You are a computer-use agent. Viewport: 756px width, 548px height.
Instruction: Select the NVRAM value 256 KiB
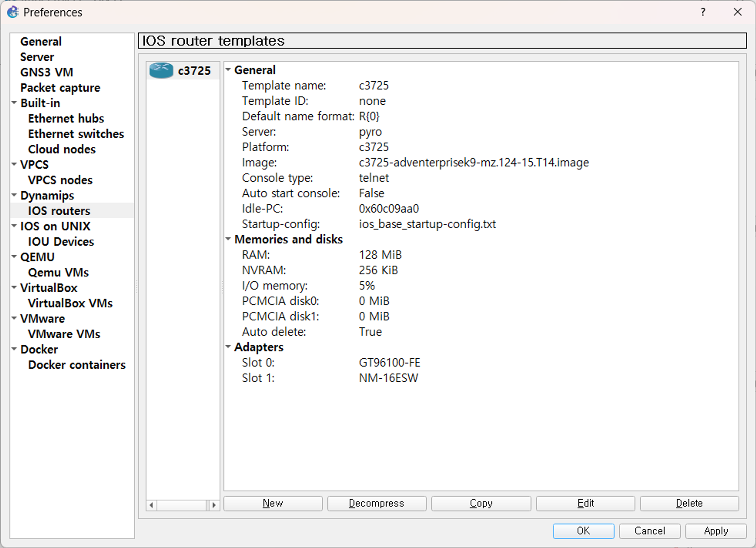378,270
